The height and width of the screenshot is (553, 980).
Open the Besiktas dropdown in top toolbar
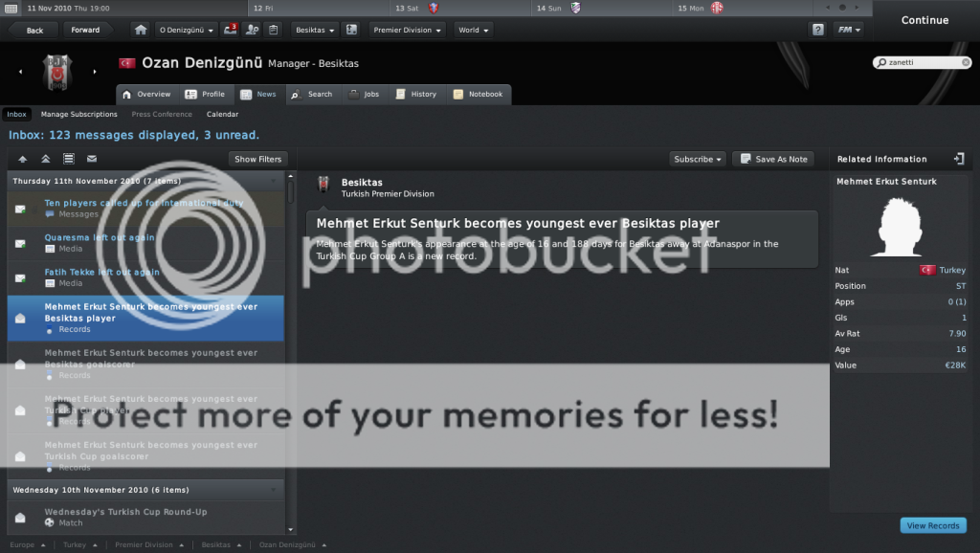coord(314,30)
